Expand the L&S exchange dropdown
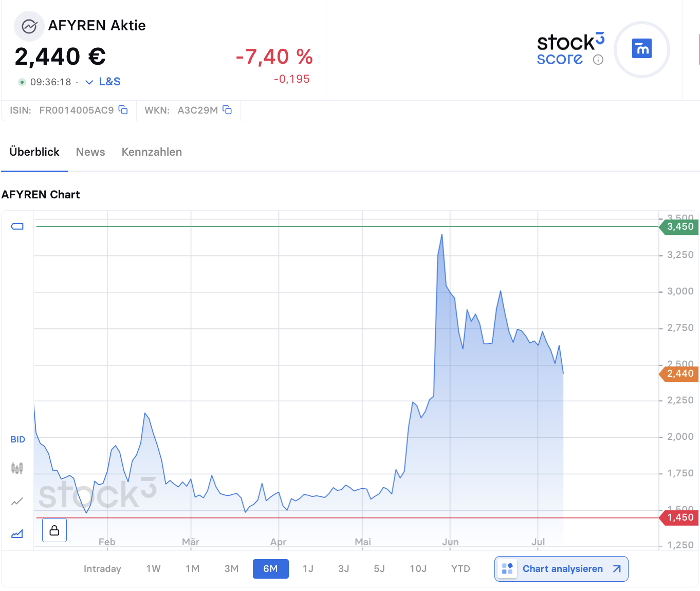Screen dimensions: 700x591 (x=103, y=82)
